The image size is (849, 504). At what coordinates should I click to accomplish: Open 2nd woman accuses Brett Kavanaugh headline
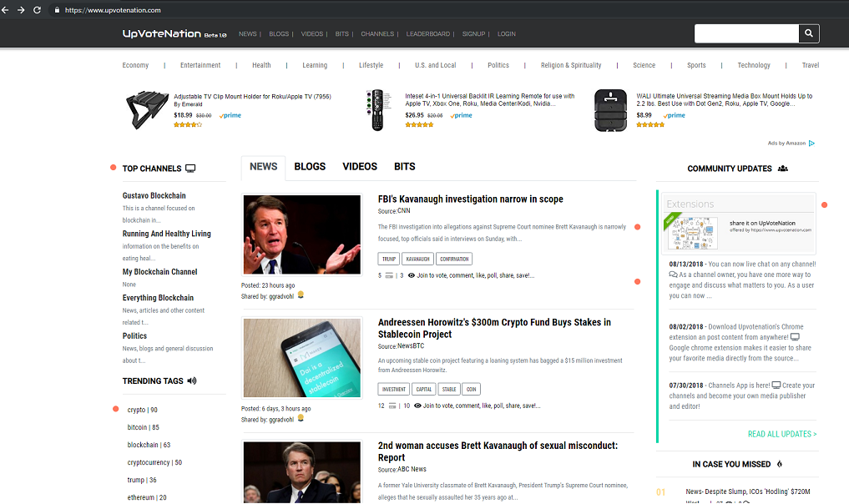coord(498,451)
